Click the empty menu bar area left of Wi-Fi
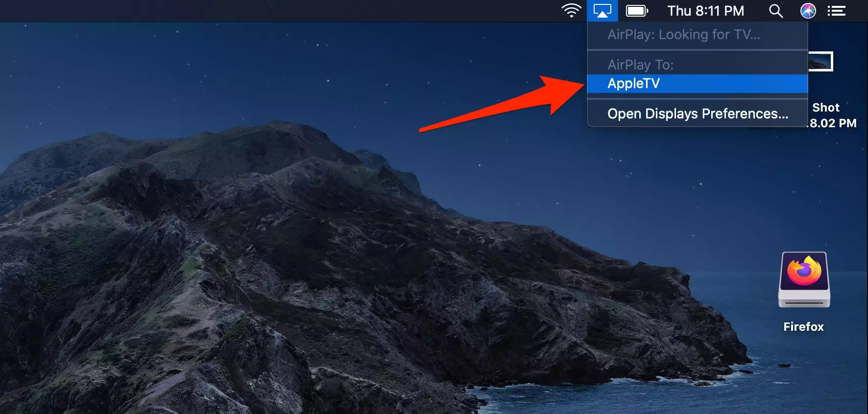This screenshot has height=414, width=868. (x=294, y=11)
